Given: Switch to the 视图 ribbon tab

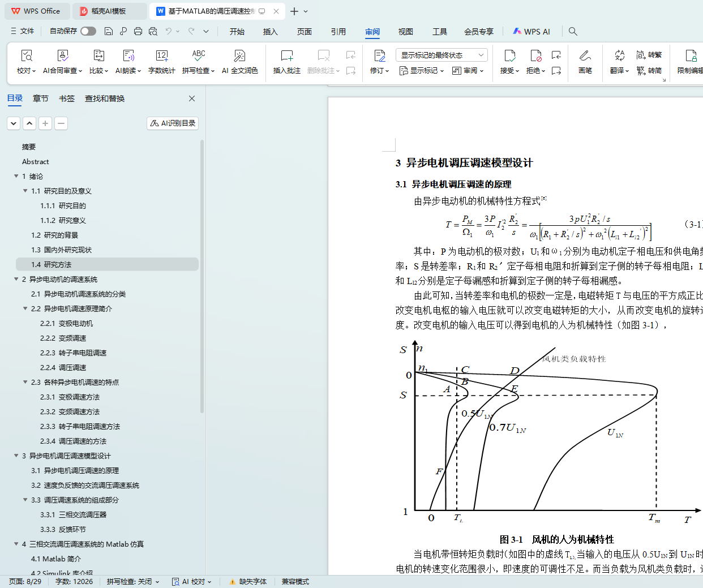Looking at the screenshot, I should [405, 32].
